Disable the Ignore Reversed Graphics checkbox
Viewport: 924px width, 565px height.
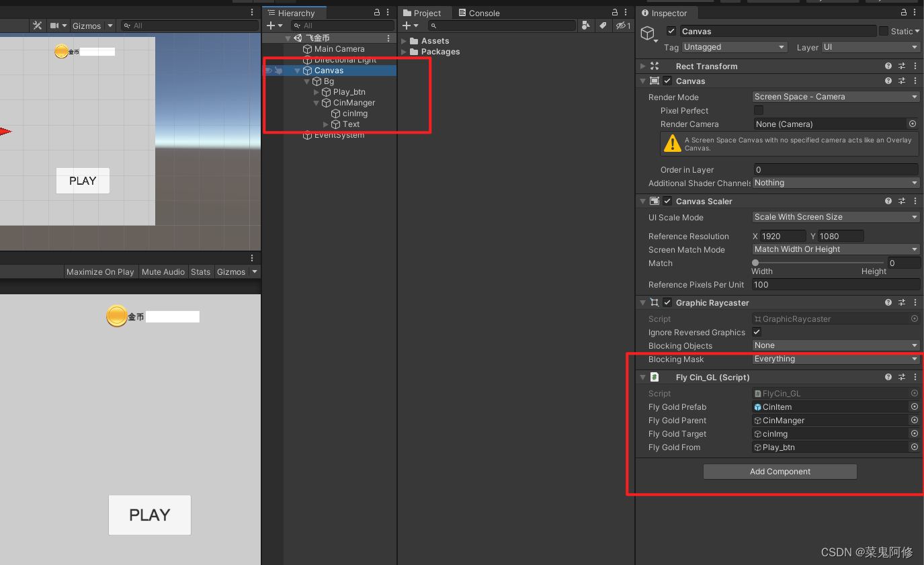click(x=756, y=332)
